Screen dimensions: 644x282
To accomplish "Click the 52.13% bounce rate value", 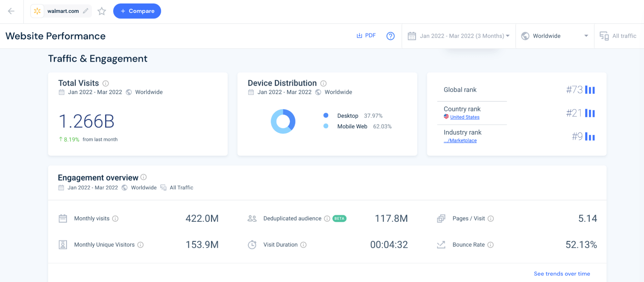I will [581, 245].
